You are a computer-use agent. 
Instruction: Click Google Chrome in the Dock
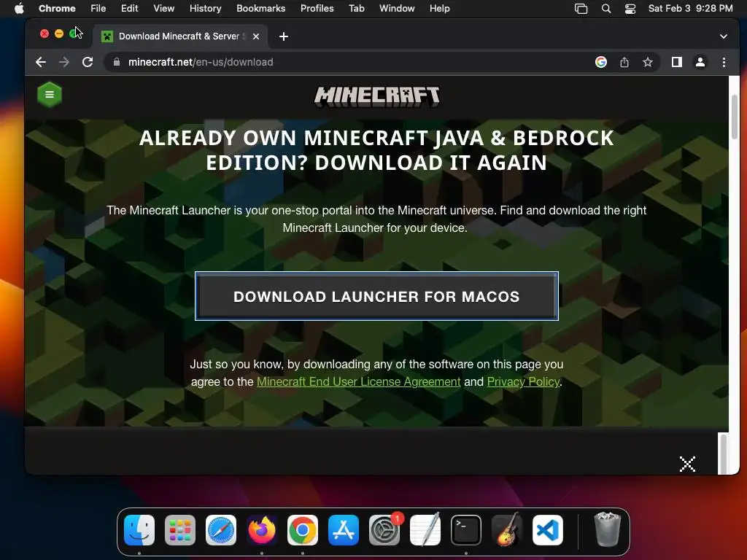(x=303, y=530)
